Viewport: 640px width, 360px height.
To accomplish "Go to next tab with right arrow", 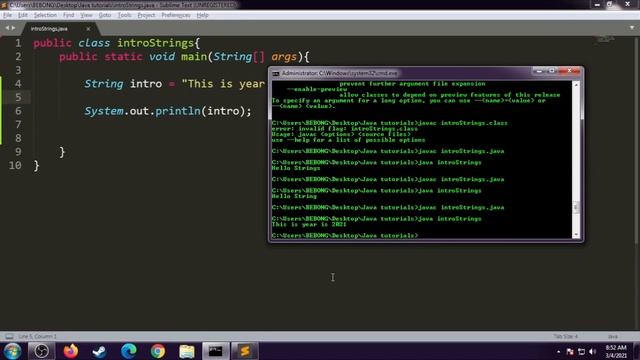I will click(13, 28).
